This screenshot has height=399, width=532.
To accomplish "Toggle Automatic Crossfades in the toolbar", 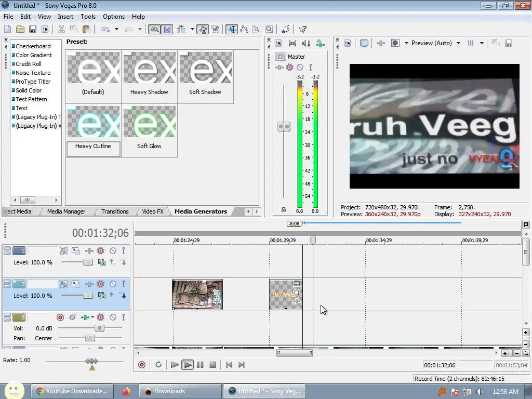I will click(x=167, y=29).
